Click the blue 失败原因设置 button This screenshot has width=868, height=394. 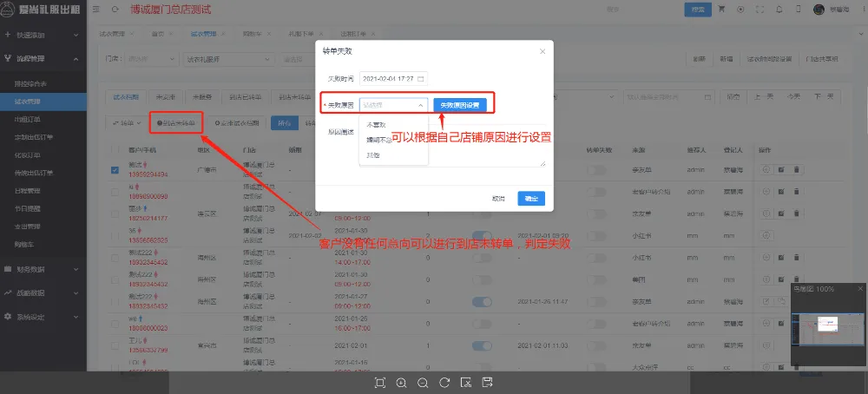pyautogui.click(x=459, y=104)
